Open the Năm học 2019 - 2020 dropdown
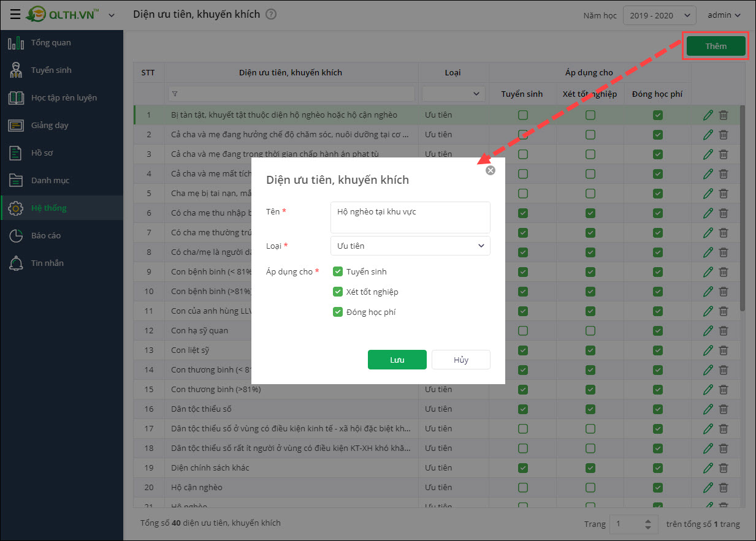This screenshot has height=541, width=756. [659, 15]
